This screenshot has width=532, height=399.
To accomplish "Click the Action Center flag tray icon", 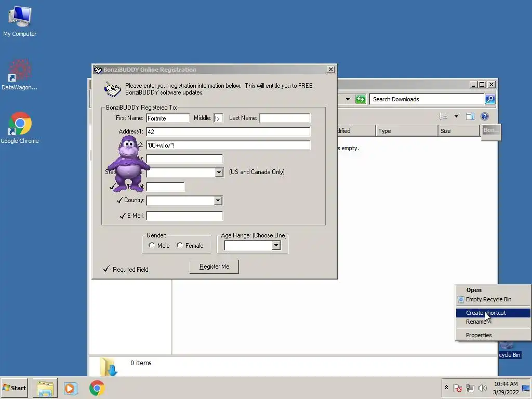I will (457, 388).
